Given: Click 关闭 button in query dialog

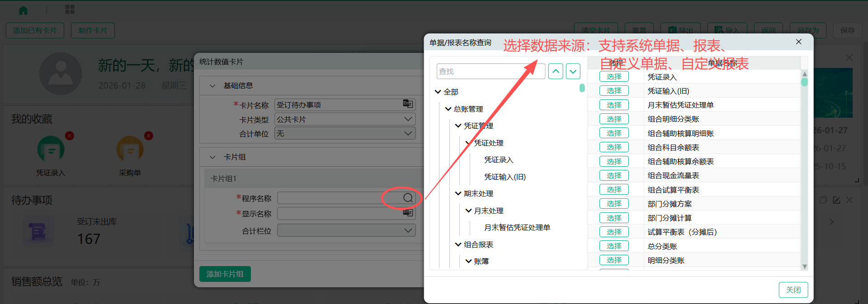Looking at the screenshot, I should click(x=793, y=290).
